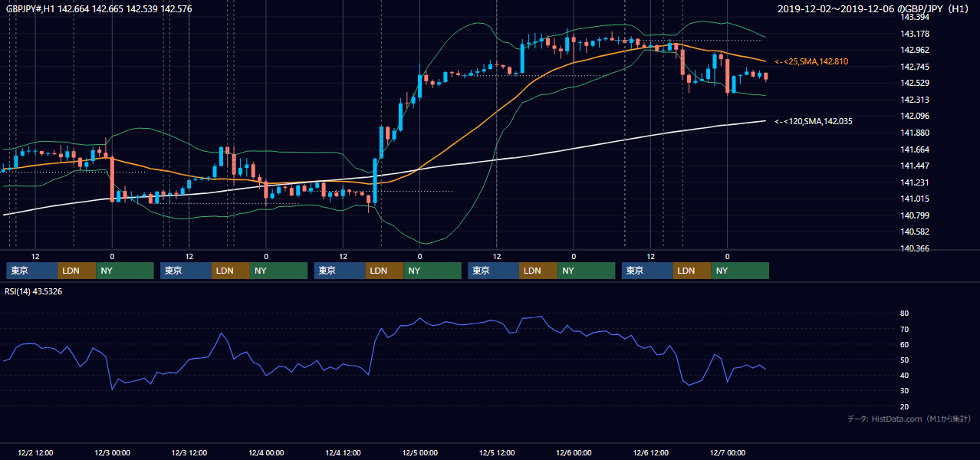Select price axis value 140.582

pos(914,232)
